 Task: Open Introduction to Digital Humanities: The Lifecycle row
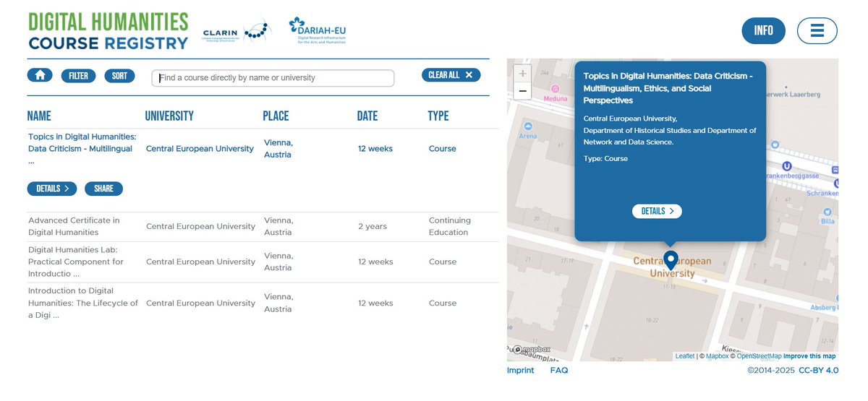(263, 303)
